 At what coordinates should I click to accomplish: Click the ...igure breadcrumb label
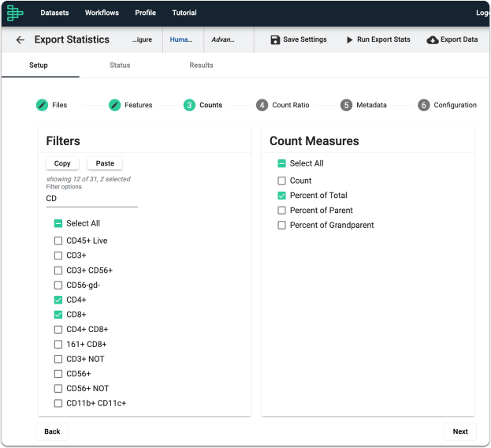(x=142, y=39)
